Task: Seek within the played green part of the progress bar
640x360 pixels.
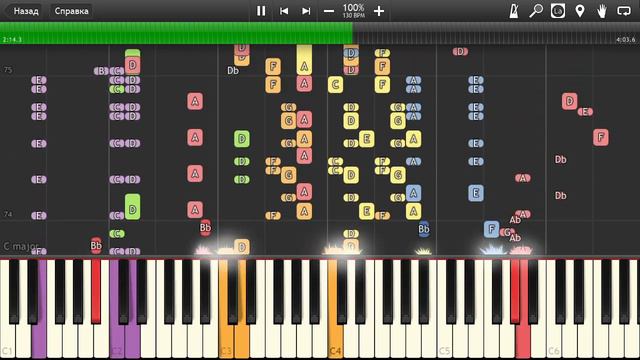Action: pyautogui.click(x=176, y=33)
